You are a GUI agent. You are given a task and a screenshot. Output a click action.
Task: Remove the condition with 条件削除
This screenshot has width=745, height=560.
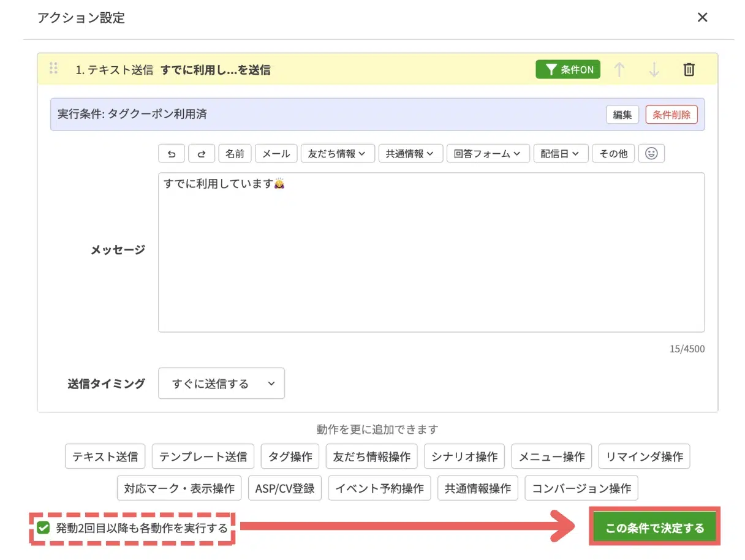click(671, 115)
